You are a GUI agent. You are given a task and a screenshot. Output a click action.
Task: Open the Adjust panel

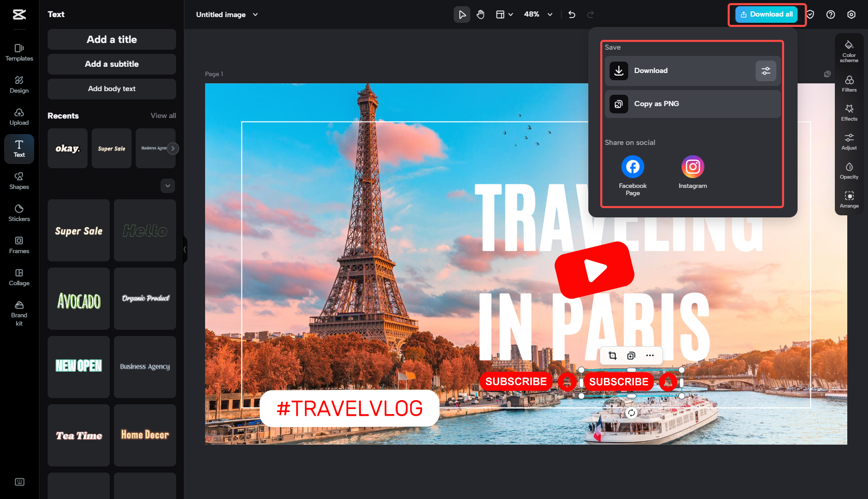[x=849, y=141]
